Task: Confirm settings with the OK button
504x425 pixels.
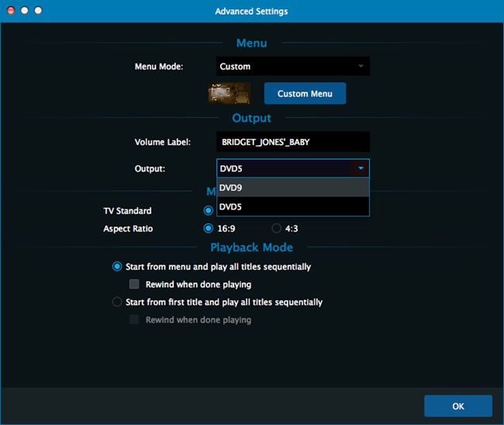Action: click(458, 406)
